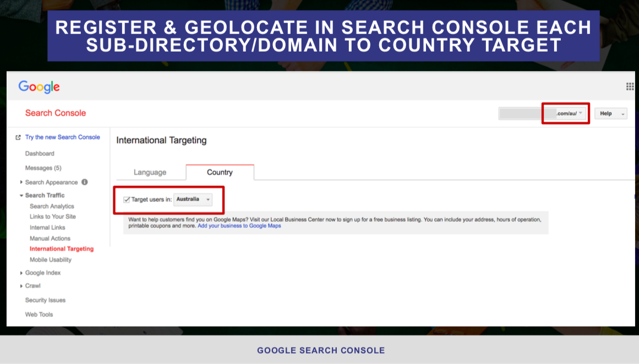Open Web Tools page
639x364 pixels.
click(x=39, y=315)
